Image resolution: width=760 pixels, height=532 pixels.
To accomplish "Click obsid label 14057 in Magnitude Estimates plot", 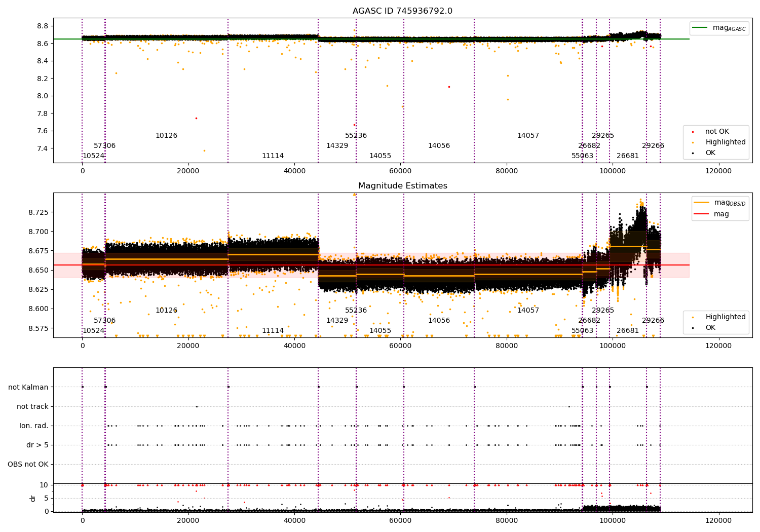I will [x=528, y=311].
